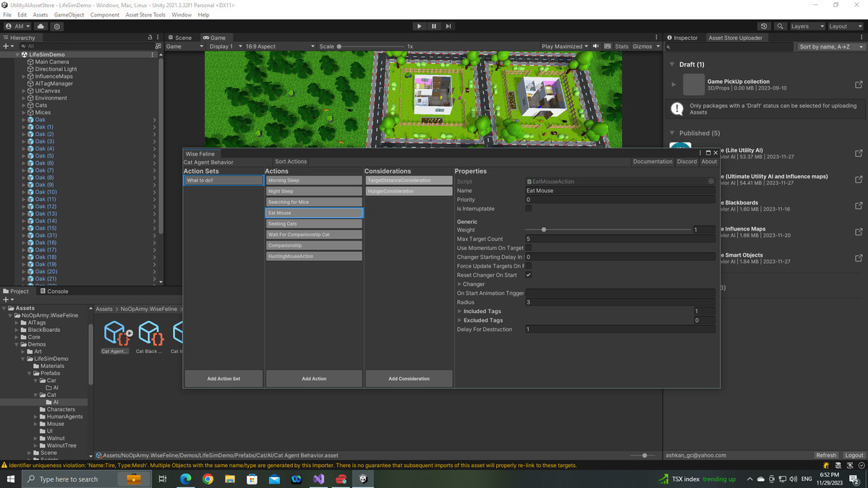Switch to the Console tab
Viewport: 868px width, 488px height.
(x=54, y=291)
